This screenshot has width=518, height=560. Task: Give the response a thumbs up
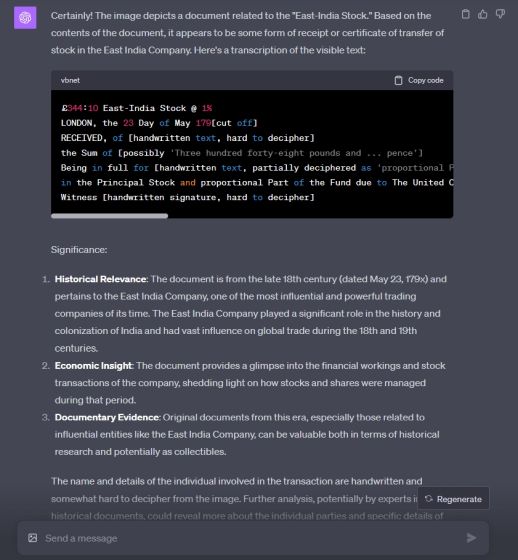point(483,14)
